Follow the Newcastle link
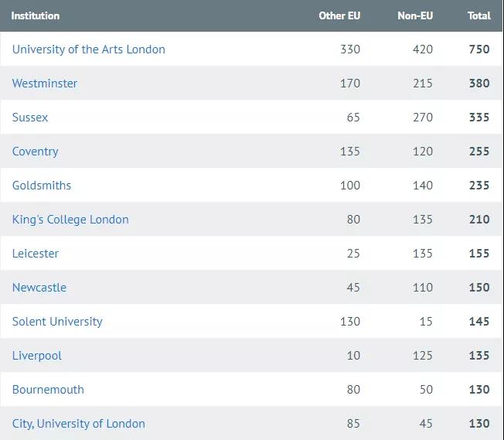 point(39,288)
